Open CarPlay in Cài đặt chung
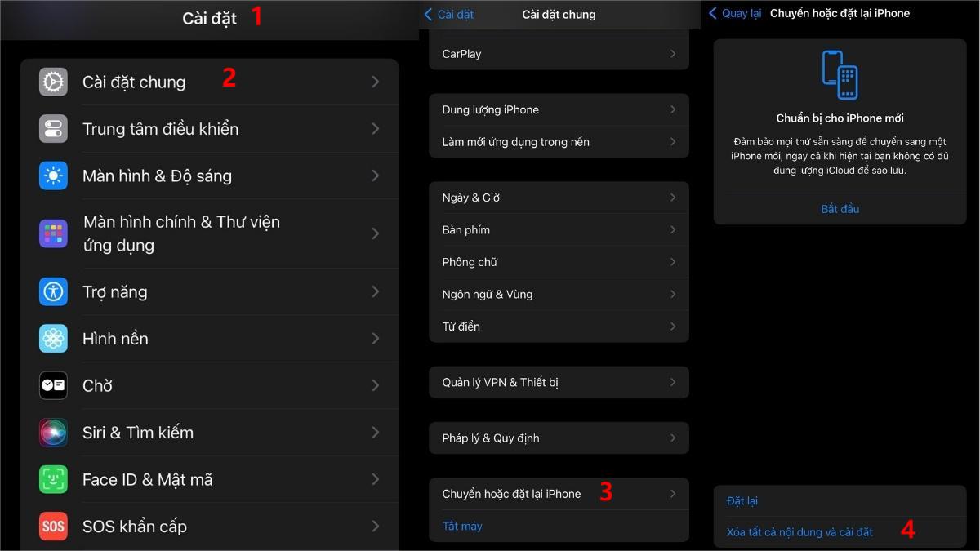The width and height of the screenshot is (980, 551). coord(559,54)
